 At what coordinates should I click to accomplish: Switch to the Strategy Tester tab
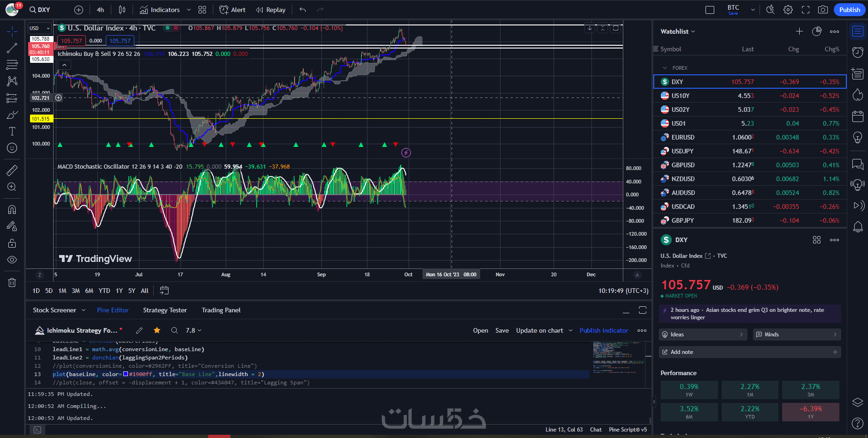165,310
